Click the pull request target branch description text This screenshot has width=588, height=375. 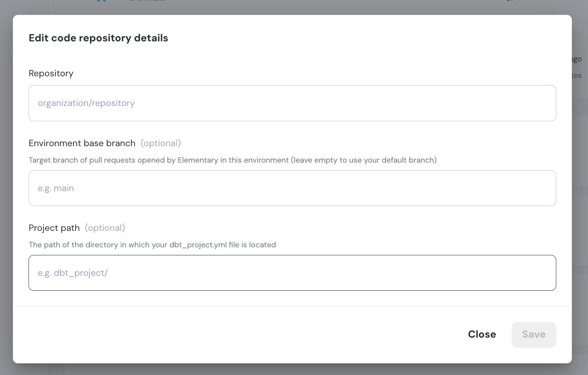233,160
